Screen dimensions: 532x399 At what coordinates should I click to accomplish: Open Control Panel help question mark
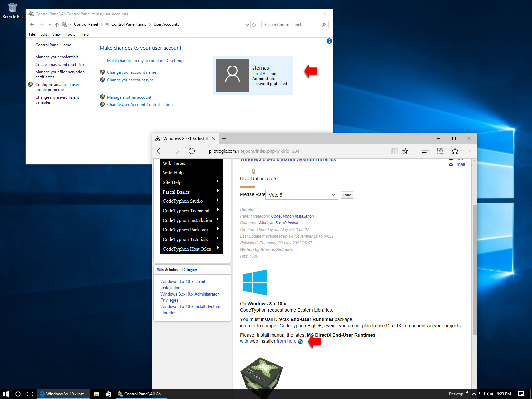click(329, 41)
